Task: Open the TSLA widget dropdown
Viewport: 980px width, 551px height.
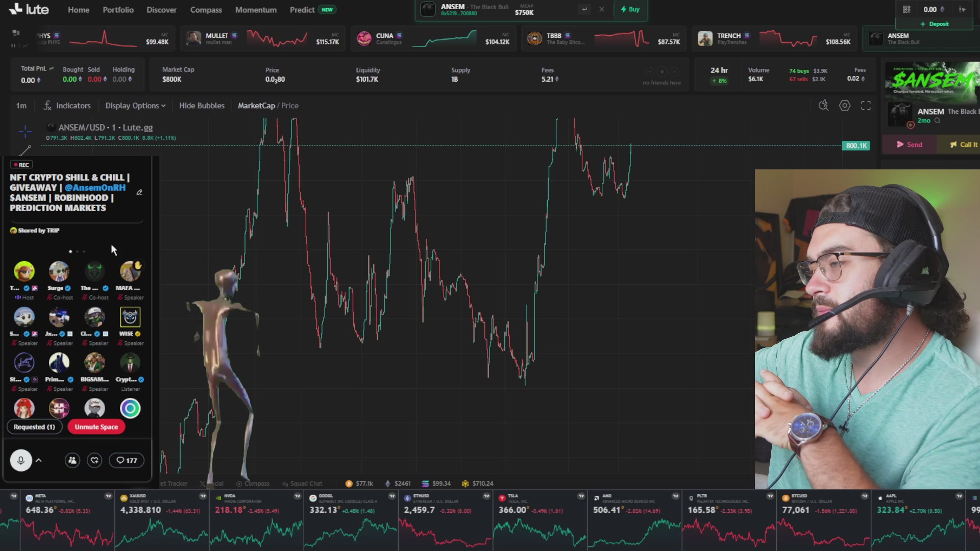Action: (x=581, y=496)
